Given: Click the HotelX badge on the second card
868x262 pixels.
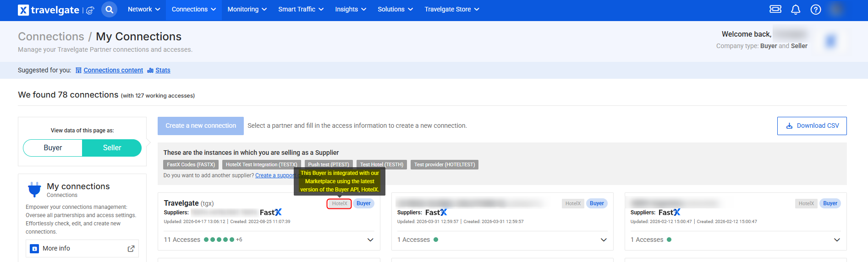Looking at the screenshot, I should [x=573, y=203].
